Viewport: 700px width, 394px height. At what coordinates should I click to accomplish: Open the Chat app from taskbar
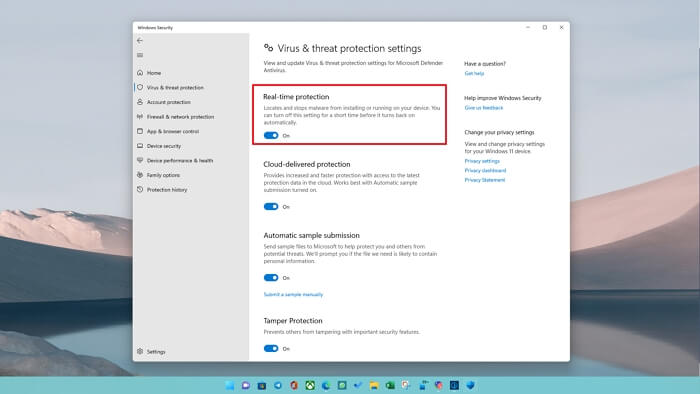pos(246,385)
